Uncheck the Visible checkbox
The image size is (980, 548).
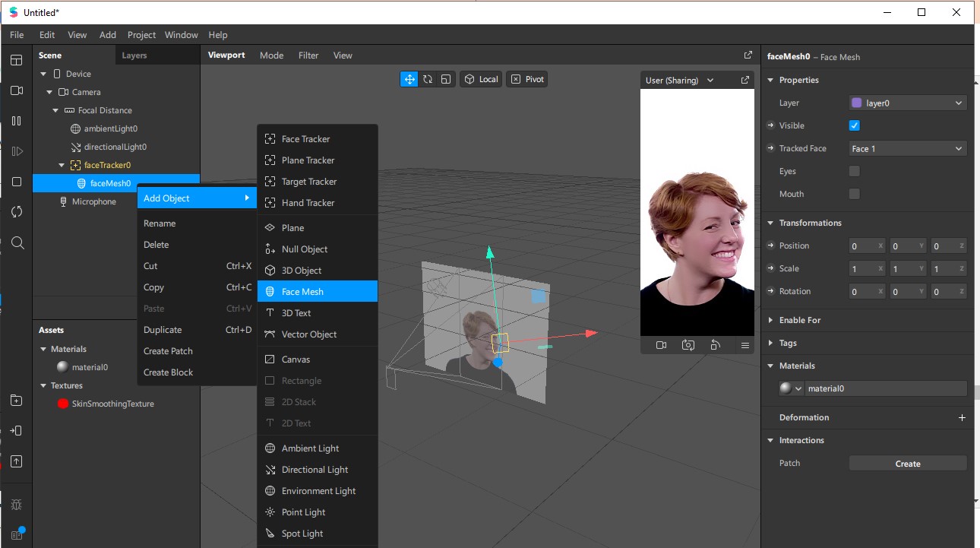(854, 125)
